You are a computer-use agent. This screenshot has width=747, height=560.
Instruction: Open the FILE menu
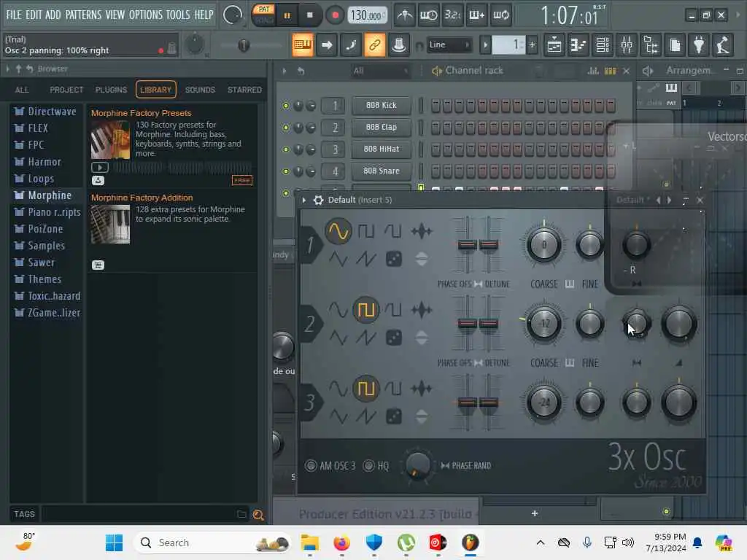coord(14,15)
